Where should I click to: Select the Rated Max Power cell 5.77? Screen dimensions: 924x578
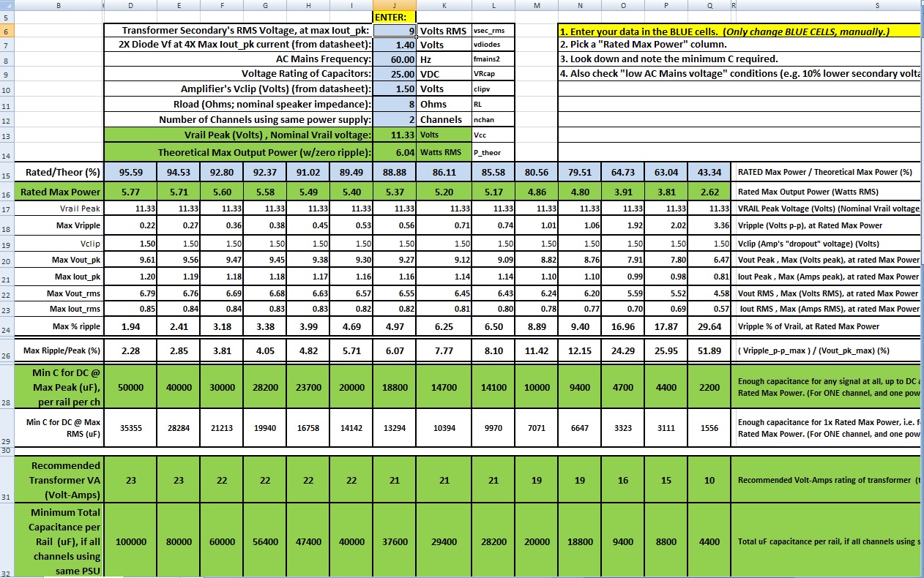[x=130, y=192]
